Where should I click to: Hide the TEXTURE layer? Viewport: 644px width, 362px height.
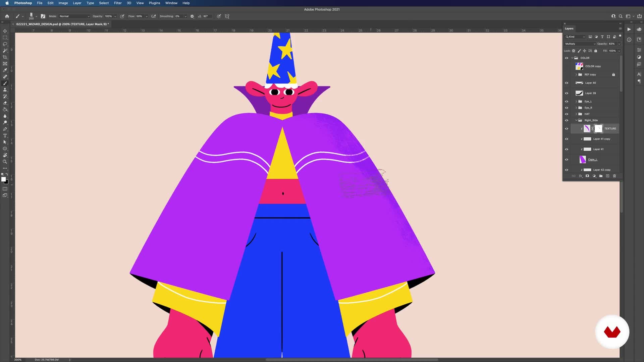point(567,129)
